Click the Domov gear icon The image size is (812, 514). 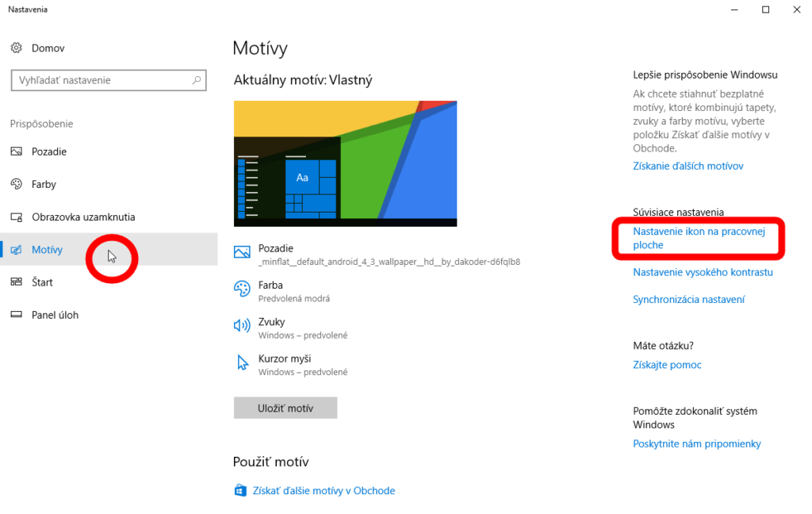[x=17, y=48]
